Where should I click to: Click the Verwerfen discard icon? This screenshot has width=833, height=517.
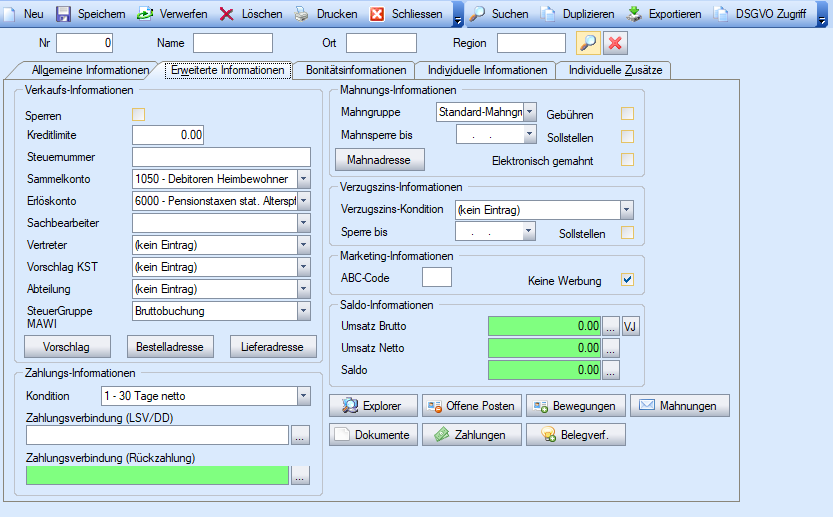[x=145, y=14]
